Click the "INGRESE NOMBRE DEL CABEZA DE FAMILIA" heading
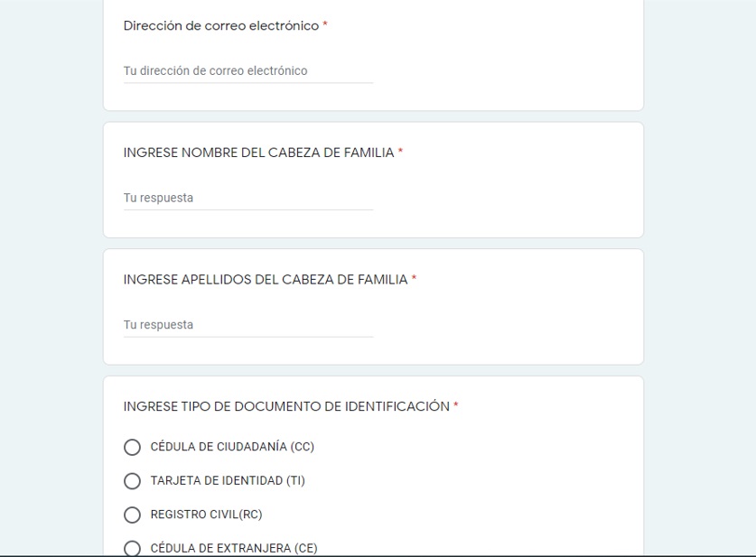 click(258, 153)
